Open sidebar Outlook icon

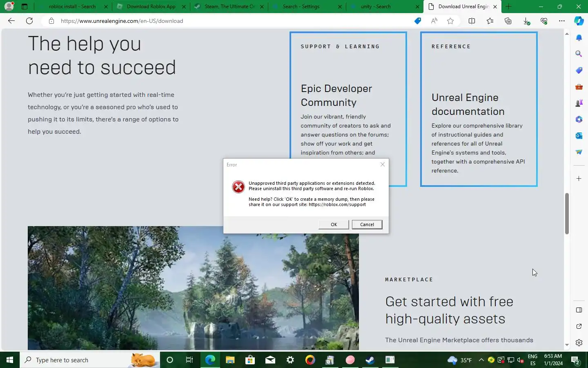pos(579,136)
